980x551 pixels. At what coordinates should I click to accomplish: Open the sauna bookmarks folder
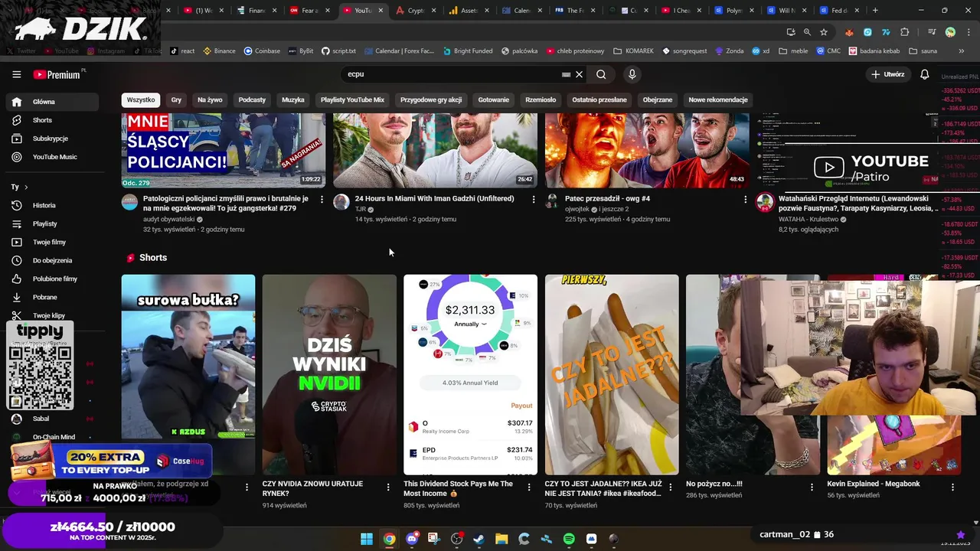point(922,51)
